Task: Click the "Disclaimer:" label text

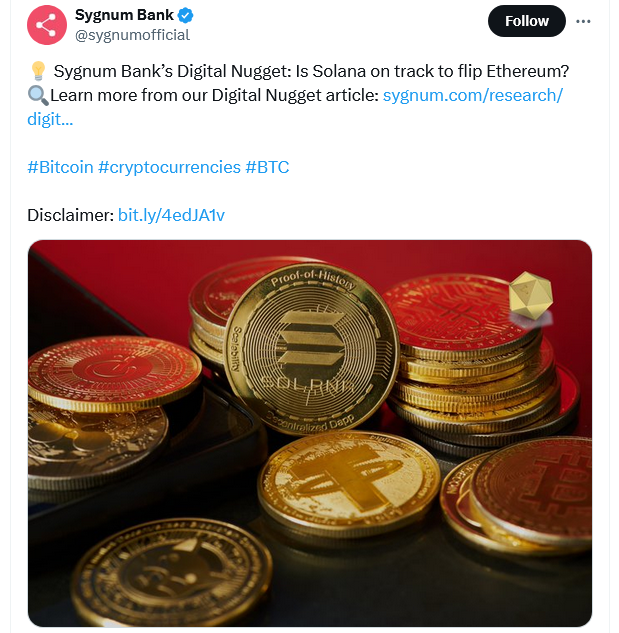Action: point(70,215)
